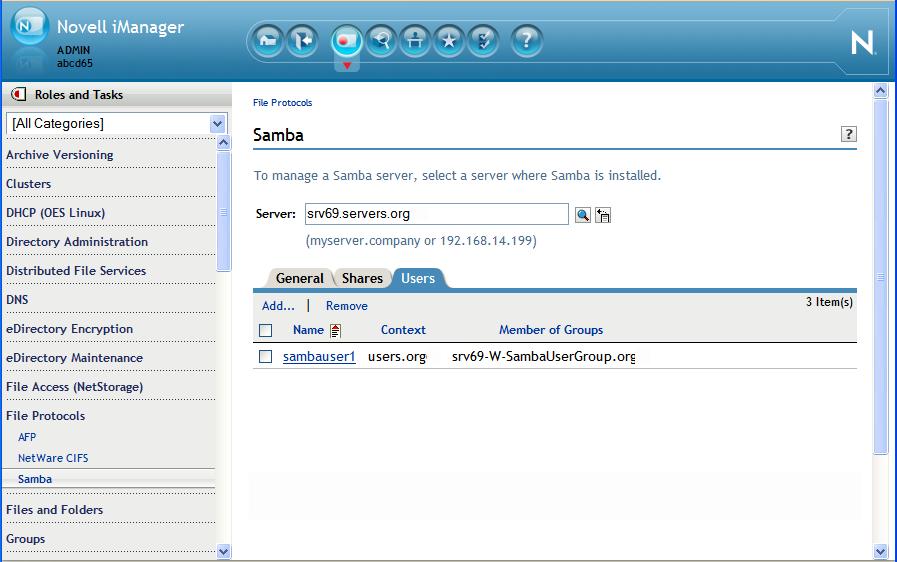897x562 pixels.
Task: Sort by the Name column header
Action: [308, 330]
